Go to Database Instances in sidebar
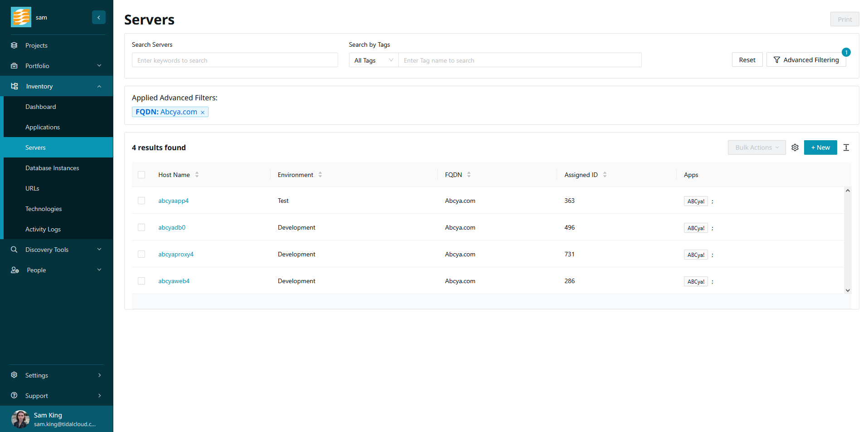868x432 pixels. coord(52,168)
